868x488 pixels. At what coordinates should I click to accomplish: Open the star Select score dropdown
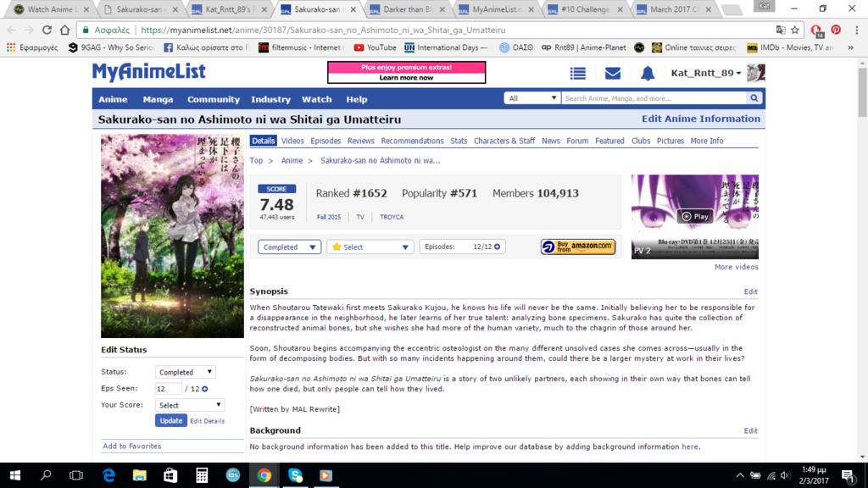tap(370, 247)
